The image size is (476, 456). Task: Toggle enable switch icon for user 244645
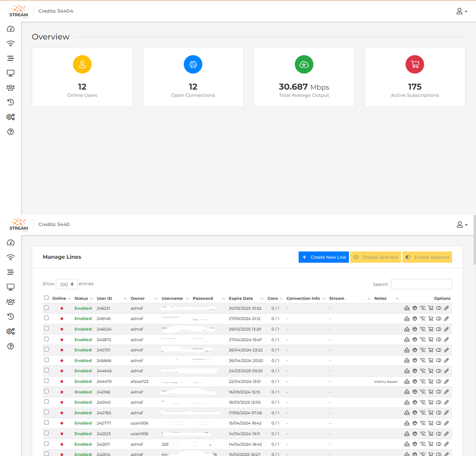pos(439,371)
